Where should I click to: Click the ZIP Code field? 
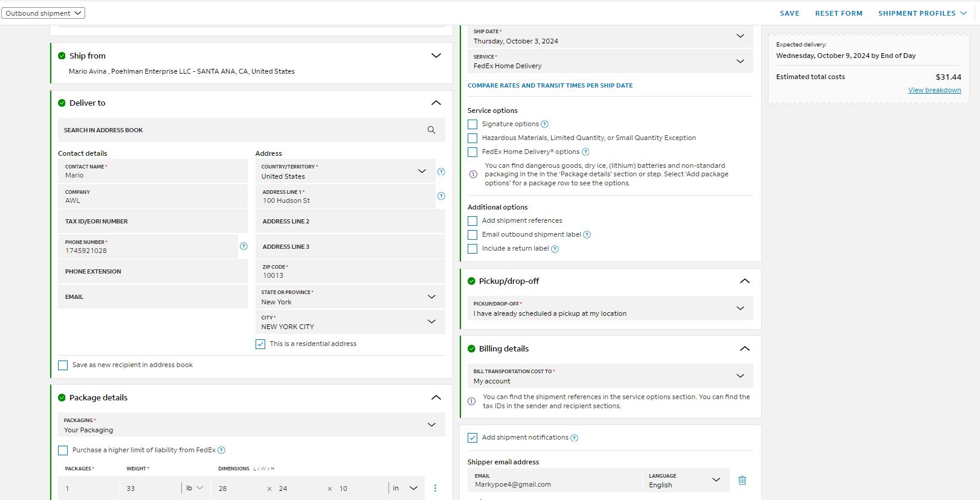click(x=350, y=271)
